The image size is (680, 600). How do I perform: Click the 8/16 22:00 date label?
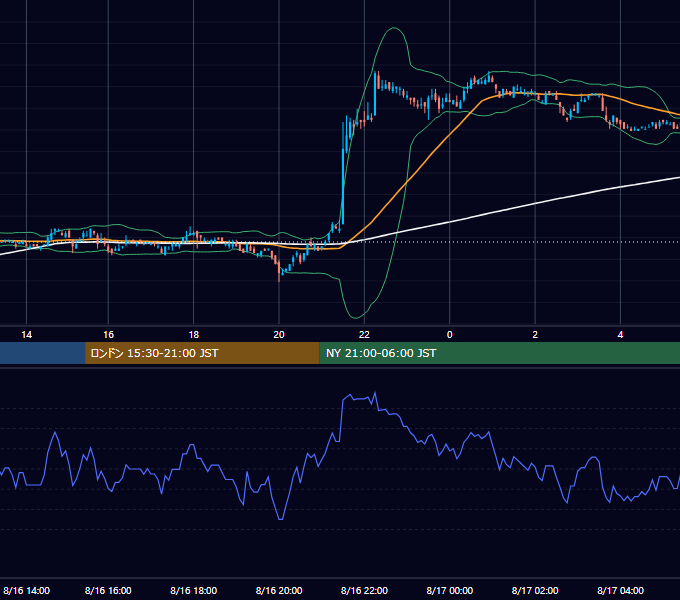click(x=364, y=590)
